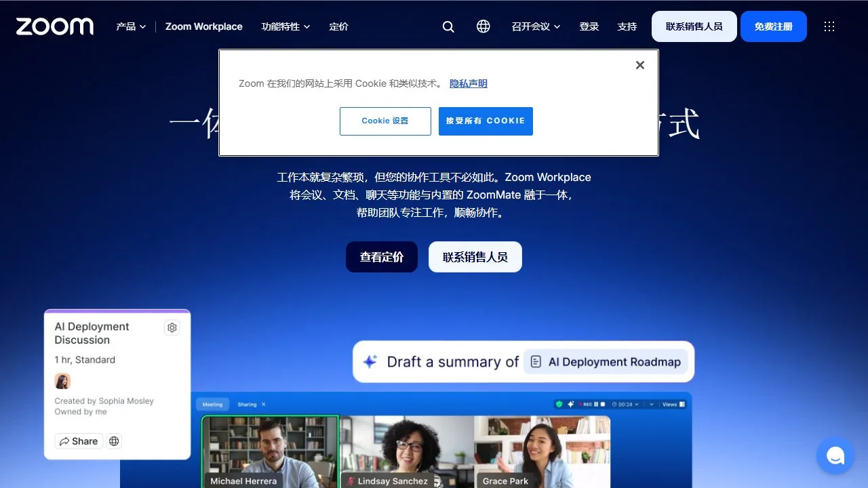Open the 隐私声明 link
This screenshot has width=868, height=488.
point(469,83)
